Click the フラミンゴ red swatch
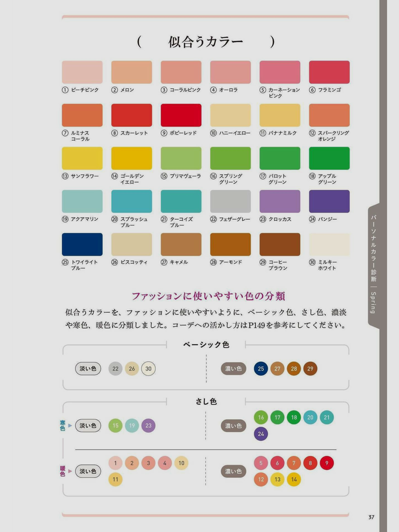 tap(329, 72)
